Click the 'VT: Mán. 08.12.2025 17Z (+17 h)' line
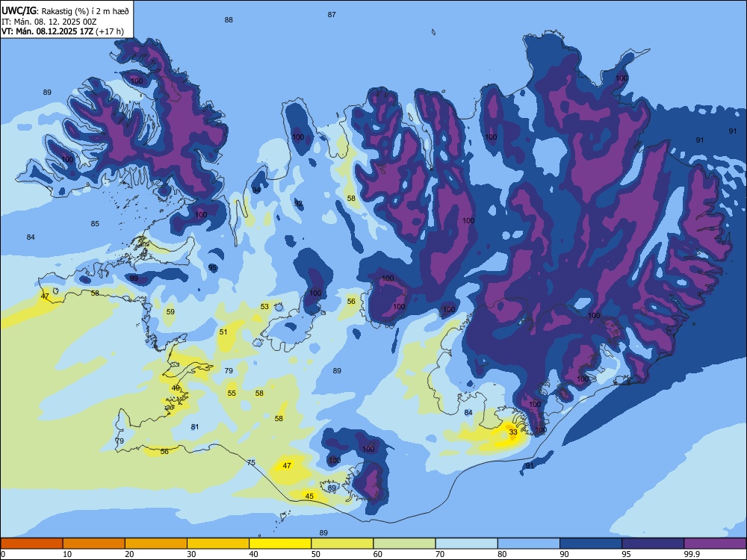Image resolution: width=747 pixels, height=560 pixels. (x=63, y=31)
